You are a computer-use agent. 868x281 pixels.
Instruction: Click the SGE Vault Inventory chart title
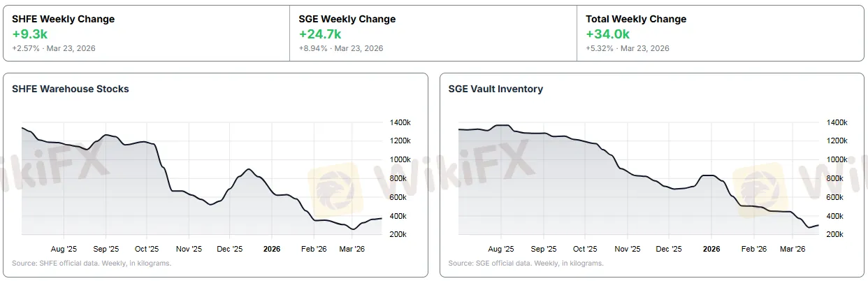pos(496,89)
